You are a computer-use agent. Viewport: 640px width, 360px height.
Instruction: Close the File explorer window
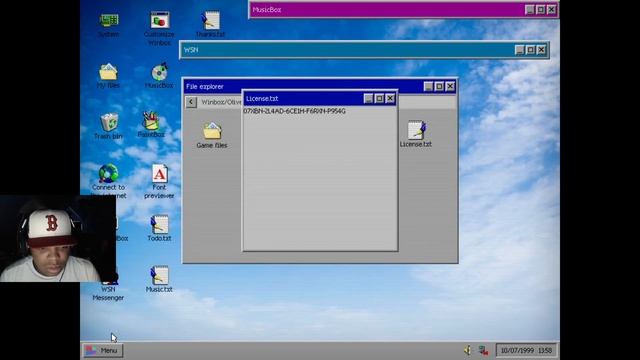click(450, 87)
